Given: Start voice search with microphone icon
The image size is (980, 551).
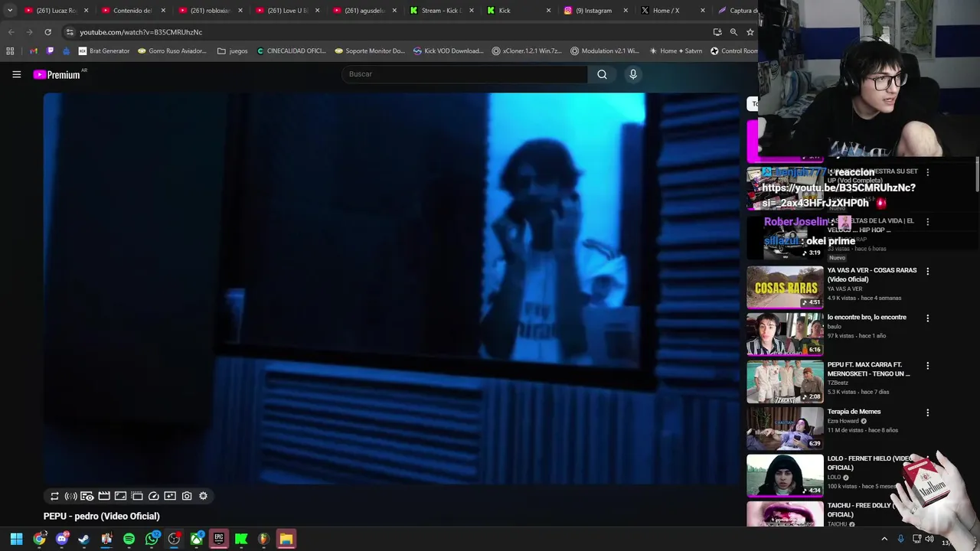Looking at the screenshot, I should click(x=632, y=74).
